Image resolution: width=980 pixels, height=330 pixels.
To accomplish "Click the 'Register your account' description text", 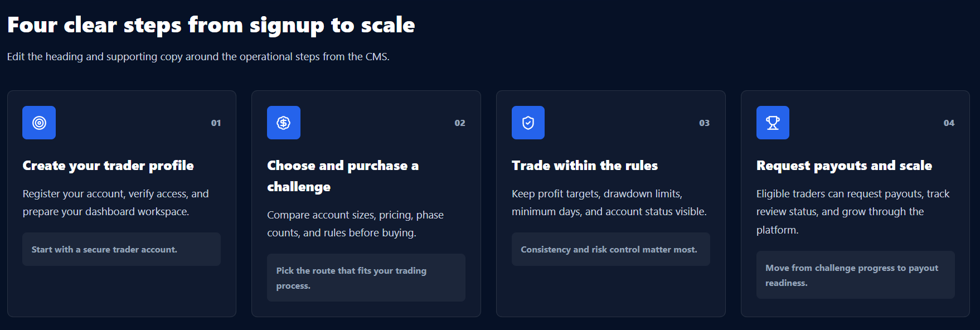I will 116,203.
